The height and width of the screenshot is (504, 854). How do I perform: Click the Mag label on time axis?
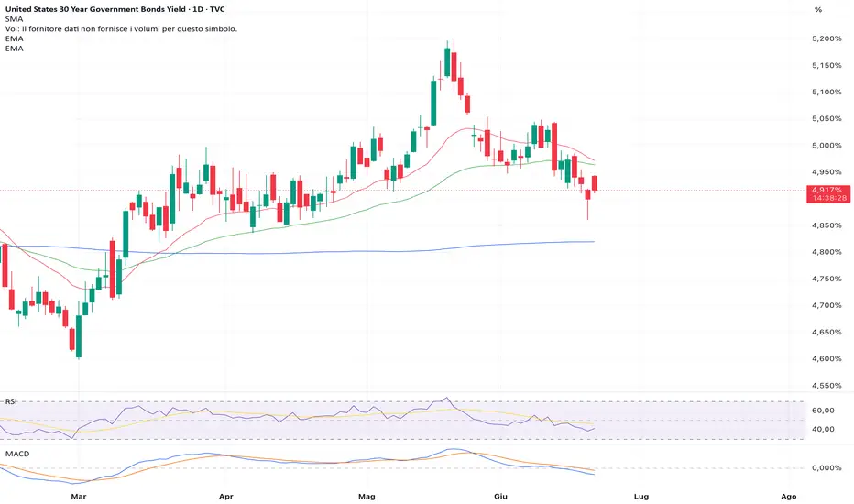[367, 497]
